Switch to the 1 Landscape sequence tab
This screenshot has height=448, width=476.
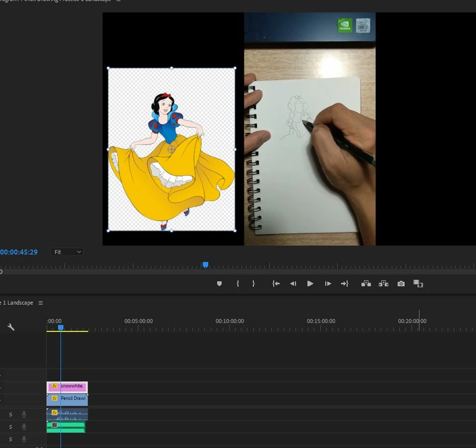point(17,303)
